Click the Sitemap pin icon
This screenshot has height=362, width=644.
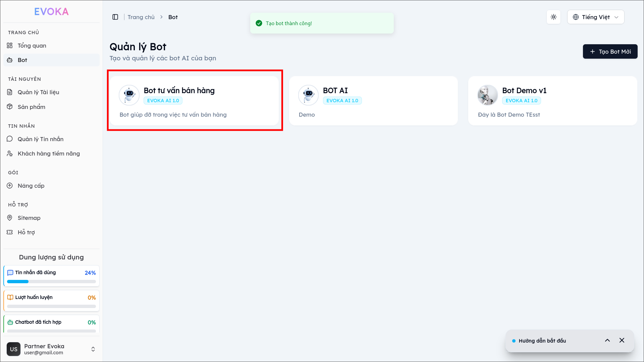(x=10, y=218)
